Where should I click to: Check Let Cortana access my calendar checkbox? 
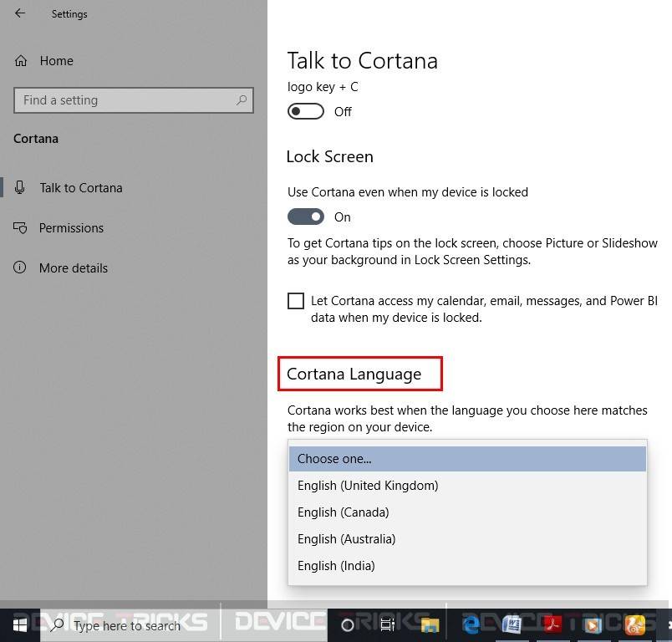296,300
